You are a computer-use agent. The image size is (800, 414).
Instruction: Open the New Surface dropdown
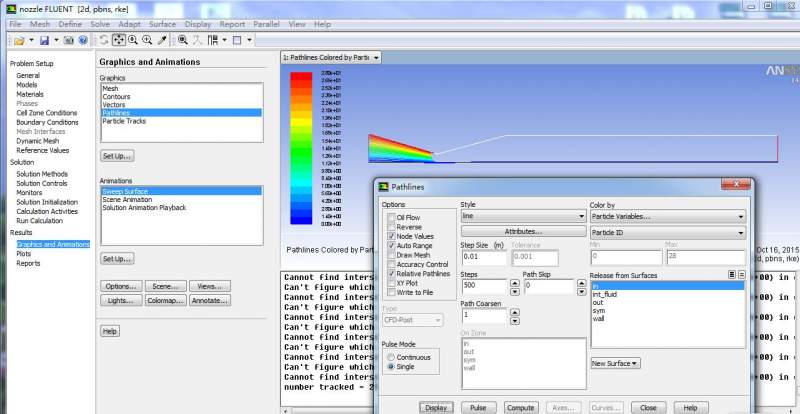click(615, 362)
